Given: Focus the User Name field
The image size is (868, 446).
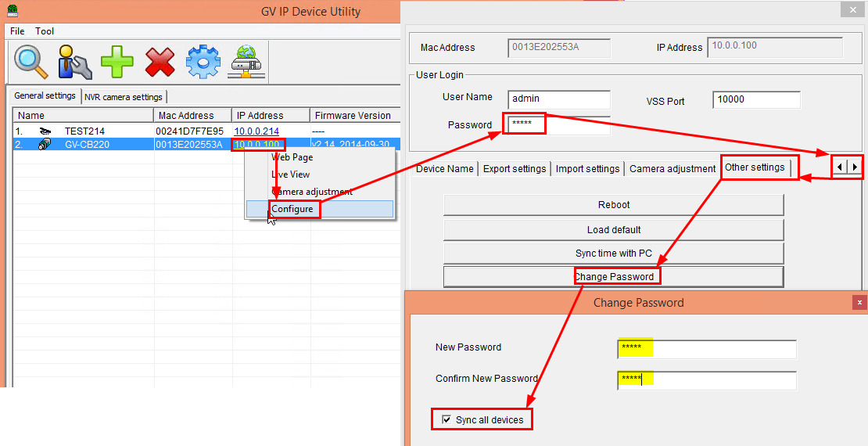Looking at the screenshot, I should pos(559,99).
